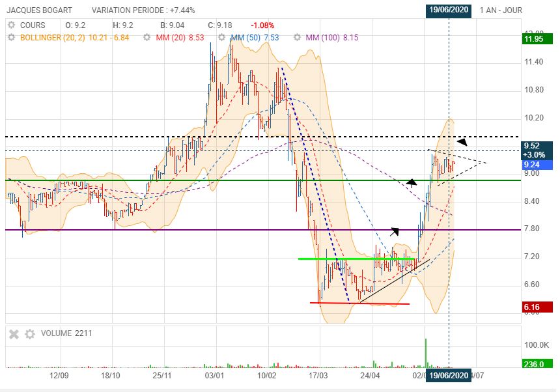Click the 17/03 date on time axis
This screenshot has width=560, height=392.
click(318, 376)
